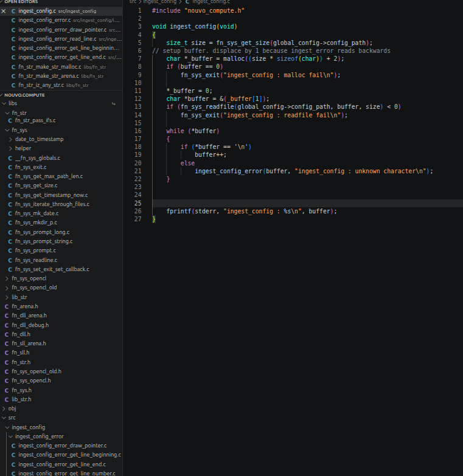Viewport: 463px width, 476px height.
Task: Open ingest_config_error_get_line_beginning.c in src tree
Action: point(69,455)
